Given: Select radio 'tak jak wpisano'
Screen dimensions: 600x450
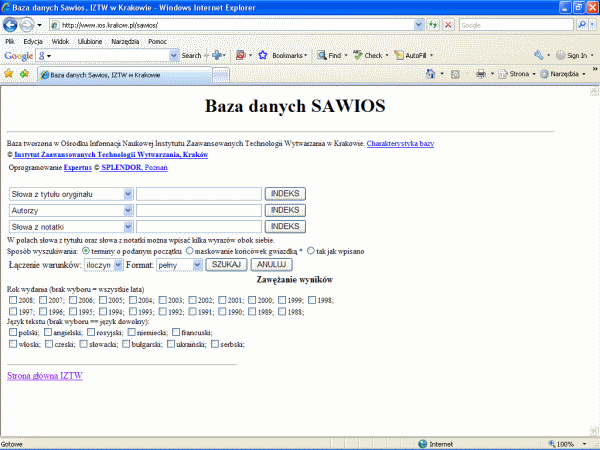Looking at the screenshot, I should (311, 251).
